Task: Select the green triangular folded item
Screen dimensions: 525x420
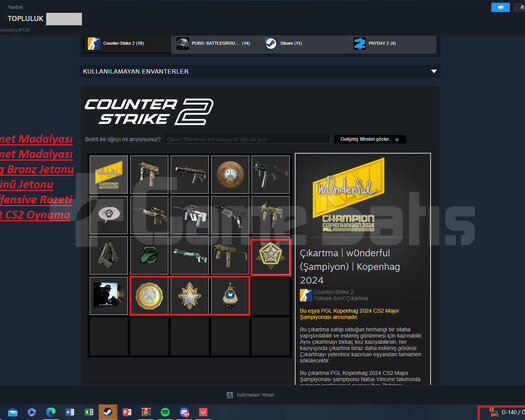Action: click(x=109, y=255)
